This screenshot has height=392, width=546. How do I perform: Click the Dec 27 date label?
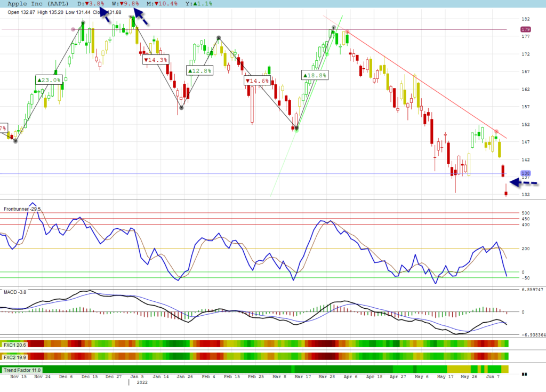(114, 377)
